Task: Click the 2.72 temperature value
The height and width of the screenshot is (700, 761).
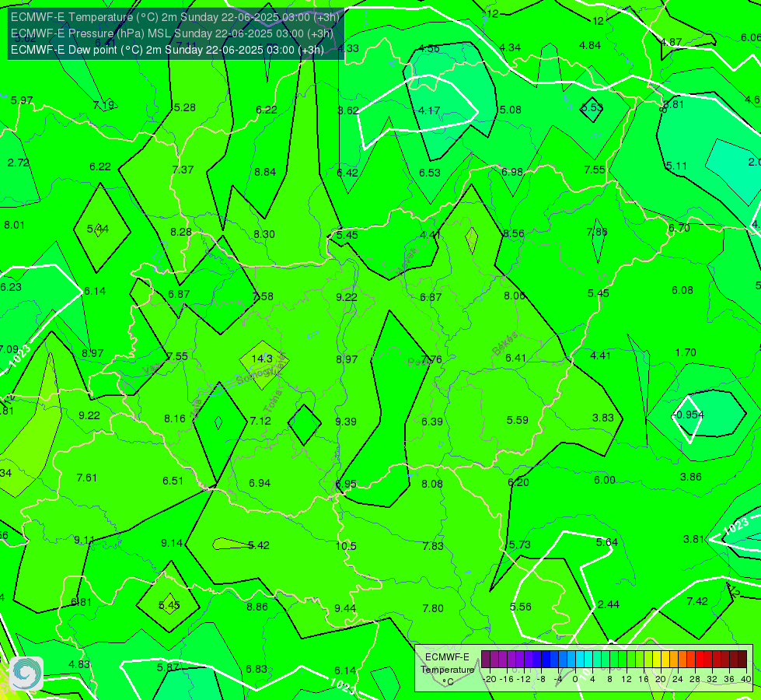Action: [19, 163]
